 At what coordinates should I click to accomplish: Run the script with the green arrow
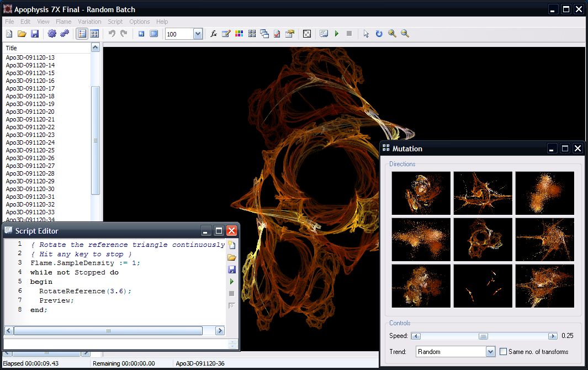coord(231,282)
